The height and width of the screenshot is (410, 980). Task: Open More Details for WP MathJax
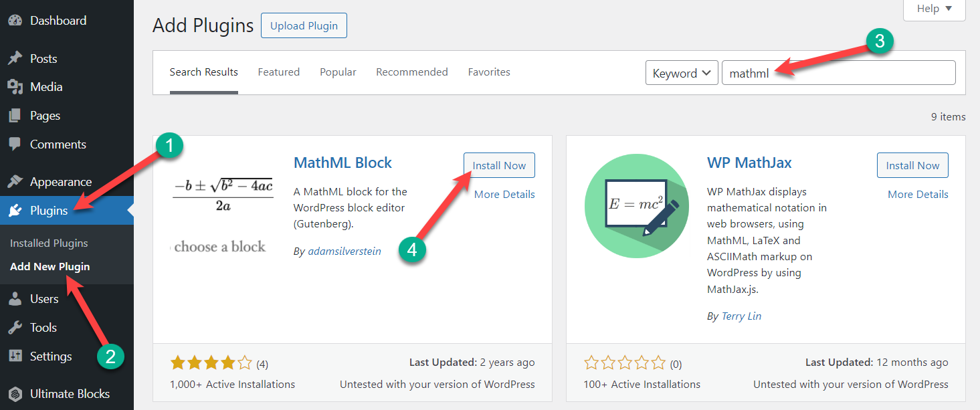[x=918, y=195]
